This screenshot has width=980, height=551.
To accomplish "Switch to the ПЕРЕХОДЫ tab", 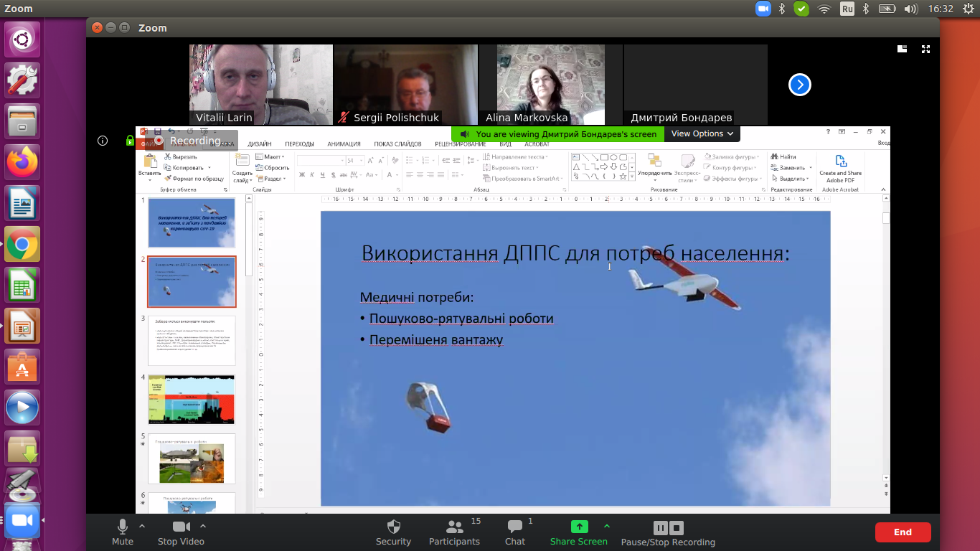I will click(x=299, y=144).
